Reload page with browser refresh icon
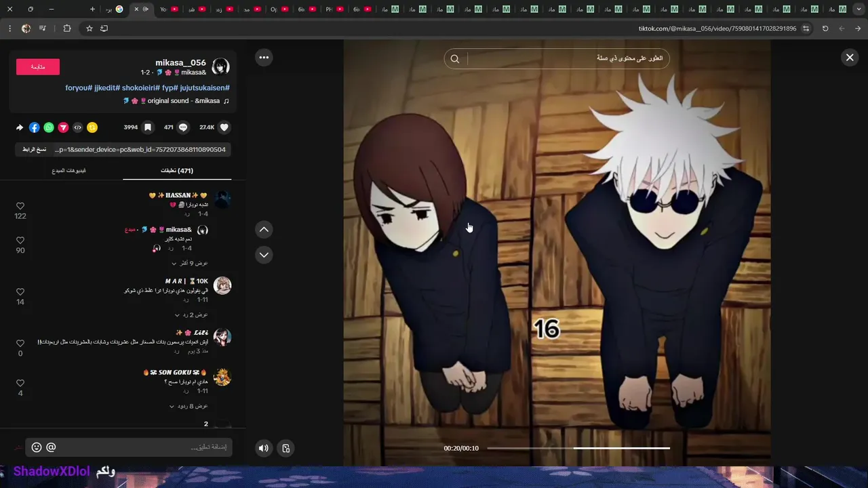The height and width of the screenshot is (488, 868). (825, 28)
